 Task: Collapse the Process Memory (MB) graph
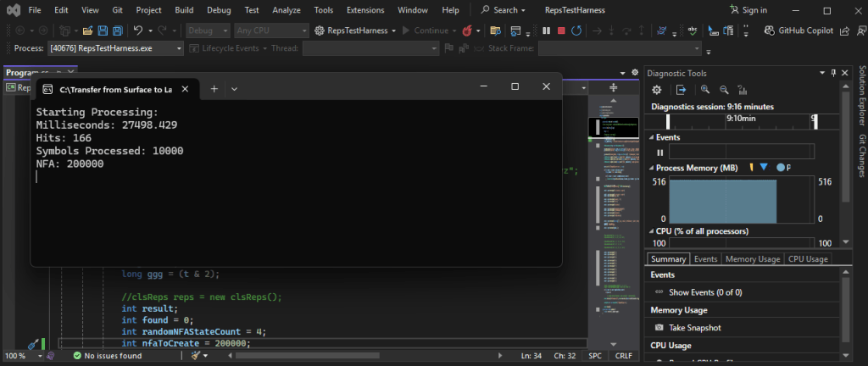[651, 168]
